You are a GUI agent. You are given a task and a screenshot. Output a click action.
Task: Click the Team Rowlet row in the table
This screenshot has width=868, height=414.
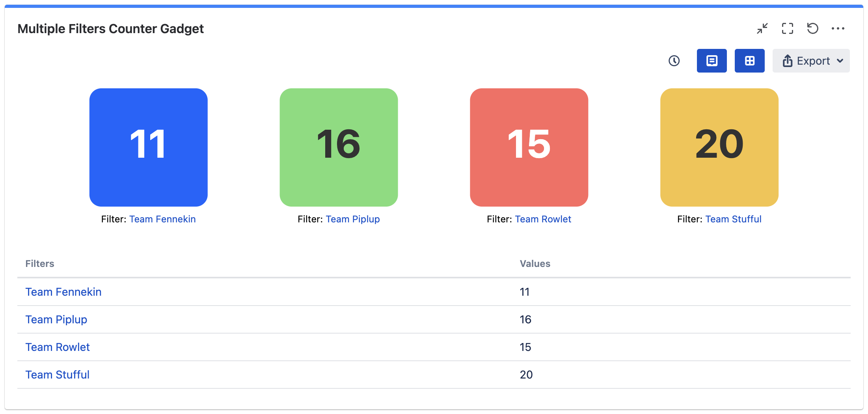(x=58, y=347)
